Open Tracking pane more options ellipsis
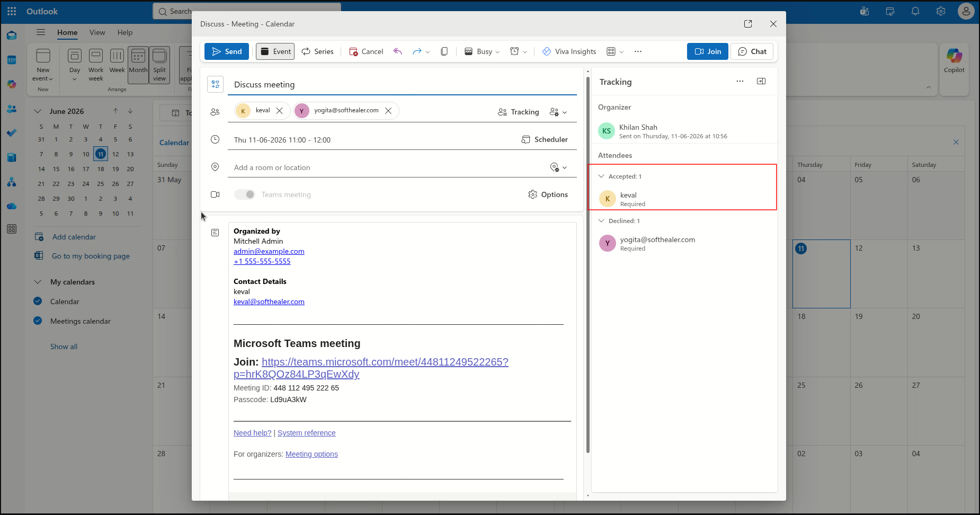Viewport: 980px width, 515px height. [740, 81]
